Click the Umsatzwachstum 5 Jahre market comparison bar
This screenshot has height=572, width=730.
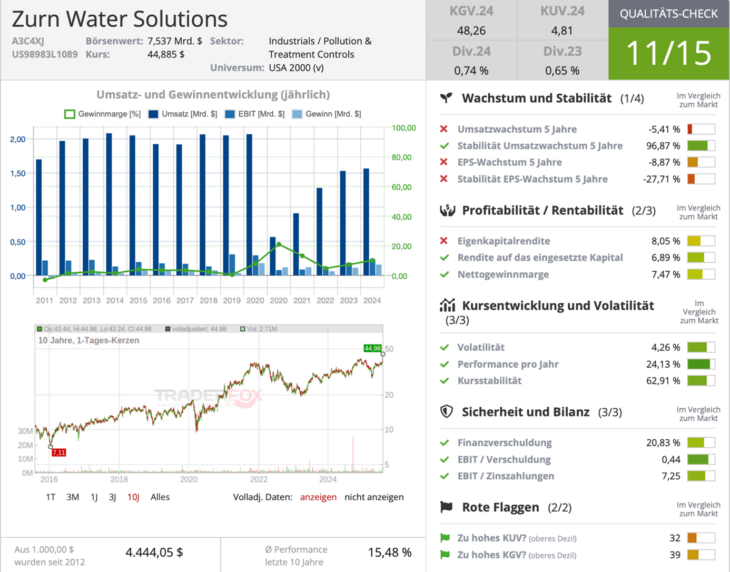tap(701, 129)
